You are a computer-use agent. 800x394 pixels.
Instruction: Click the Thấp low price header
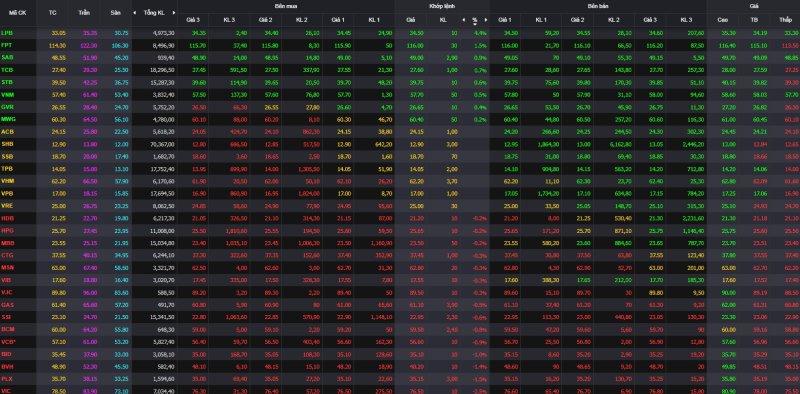coord(786,20)
